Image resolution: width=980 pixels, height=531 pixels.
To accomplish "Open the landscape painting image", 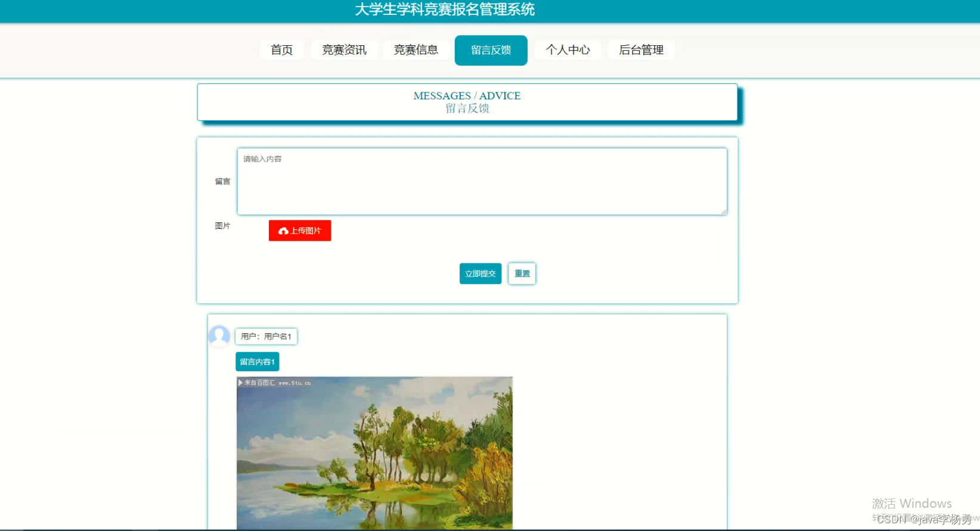I will [374, 453].
